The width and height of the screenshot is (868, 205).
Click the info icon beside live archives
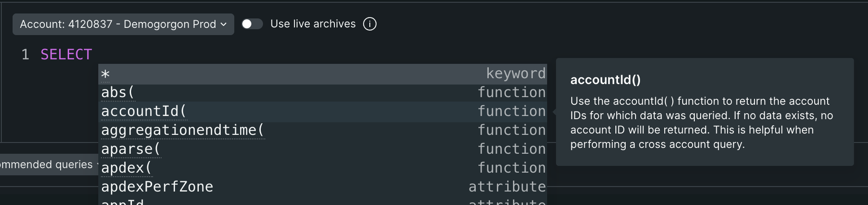pyautogui.click(x=369, y=24)
